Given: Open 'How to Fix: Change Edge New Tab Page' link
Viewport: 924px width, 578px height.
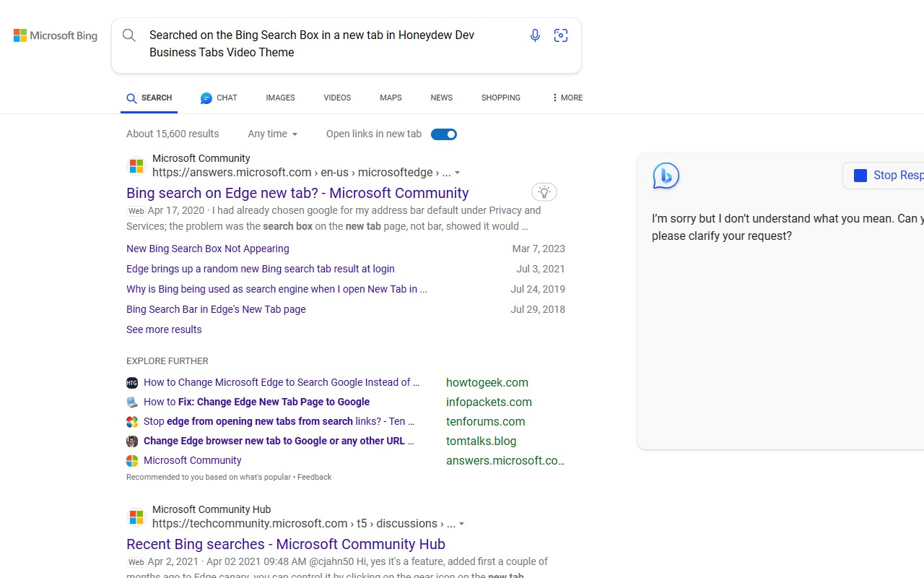Looking at the screenshot, I should click(256, 402).
